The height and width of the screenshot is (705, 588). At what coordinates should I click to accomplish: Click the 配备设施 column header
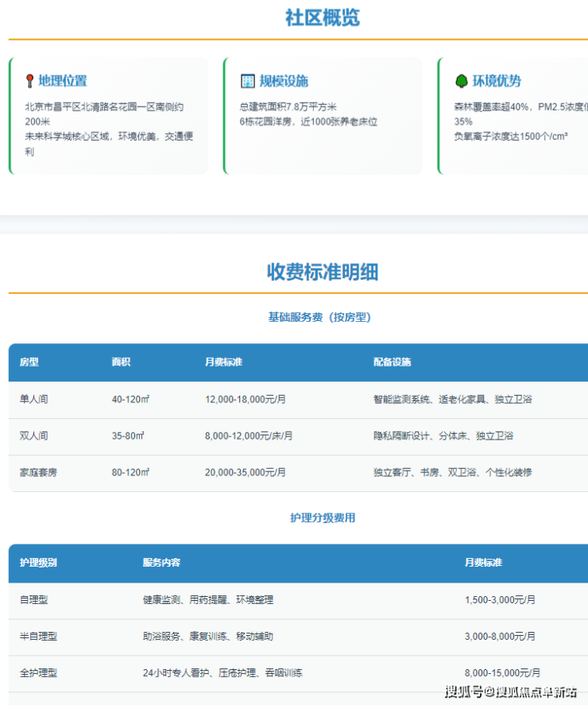coord(392,362)
